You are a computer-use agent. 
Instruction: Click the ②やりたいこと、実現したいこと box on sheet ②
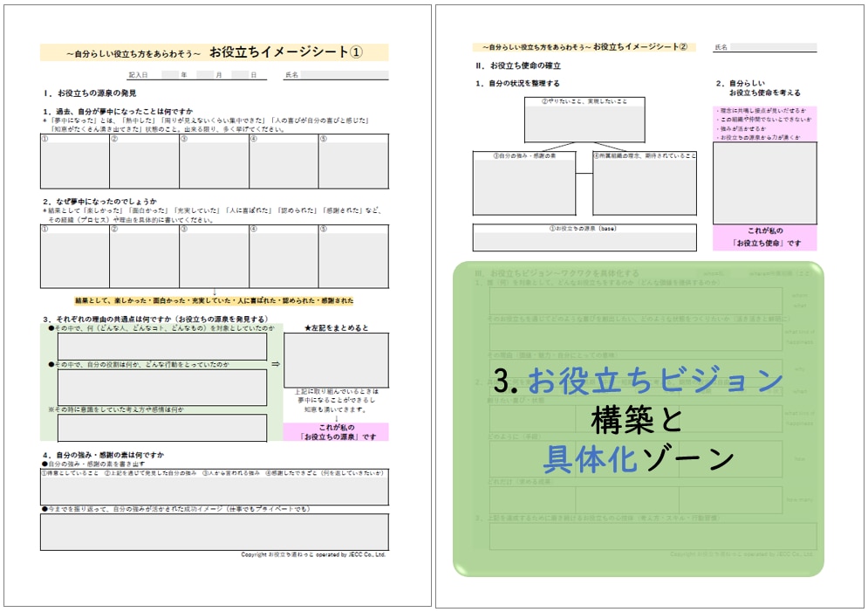[584, 120]
